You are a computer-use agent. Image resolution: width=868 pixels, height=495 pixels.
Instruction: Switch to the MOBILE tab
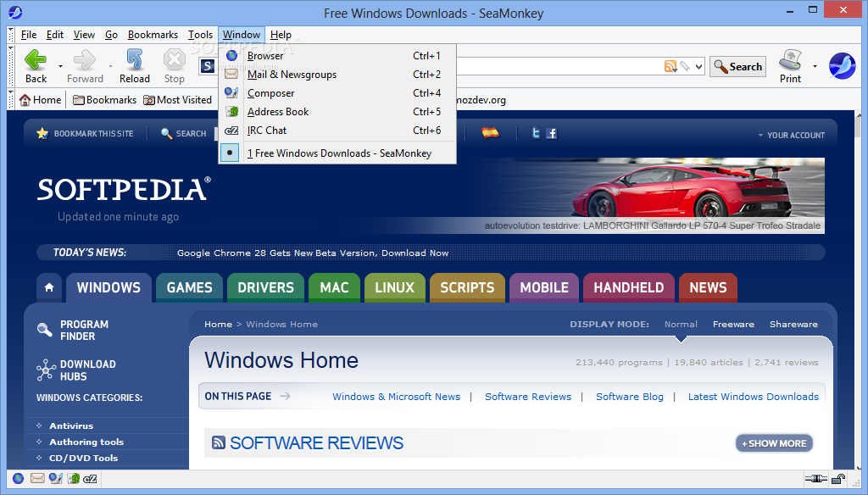coord(544,287)
